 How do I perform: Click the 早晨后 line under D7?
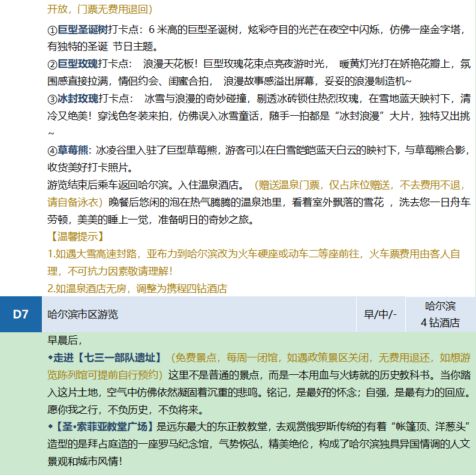coord(64,341)
